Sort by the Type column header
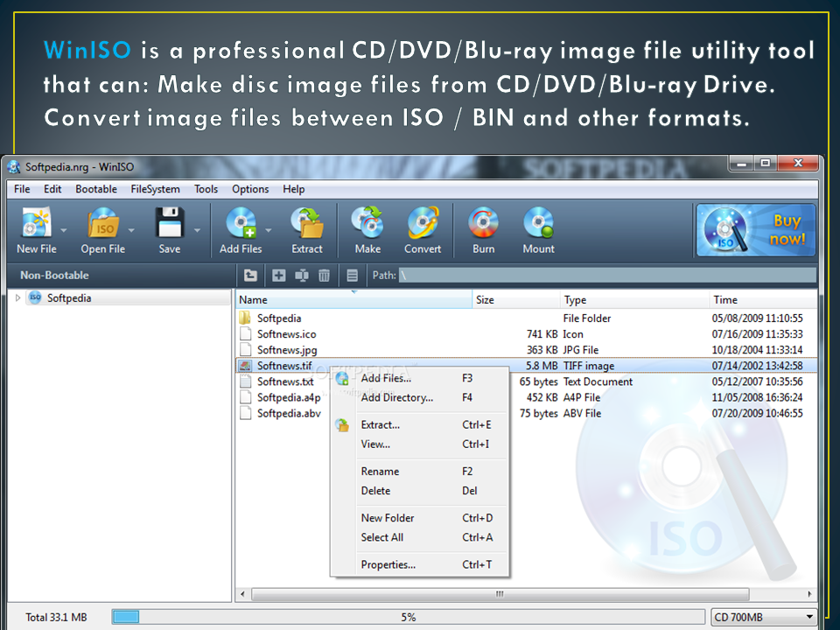Image resolution: width=840 pixels, height=630 pixels. pyautogui.click(x=635, y=300)
